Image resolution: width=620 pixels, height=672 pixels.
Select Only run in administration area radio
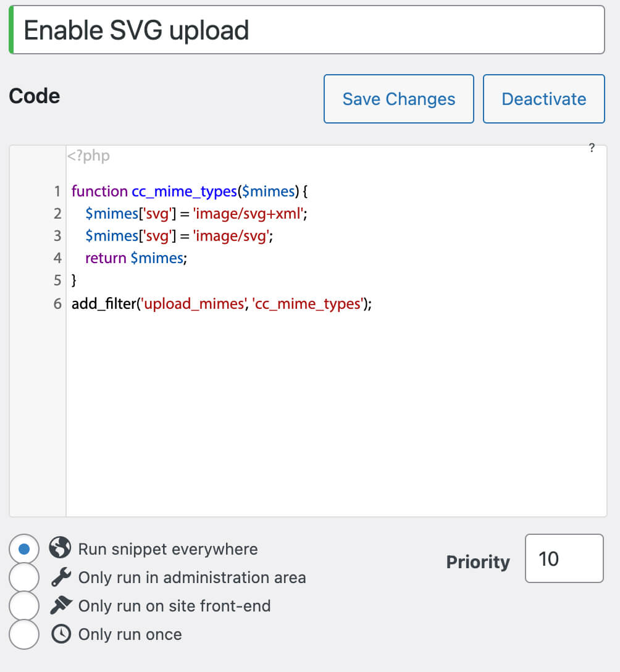coord(24,577)
